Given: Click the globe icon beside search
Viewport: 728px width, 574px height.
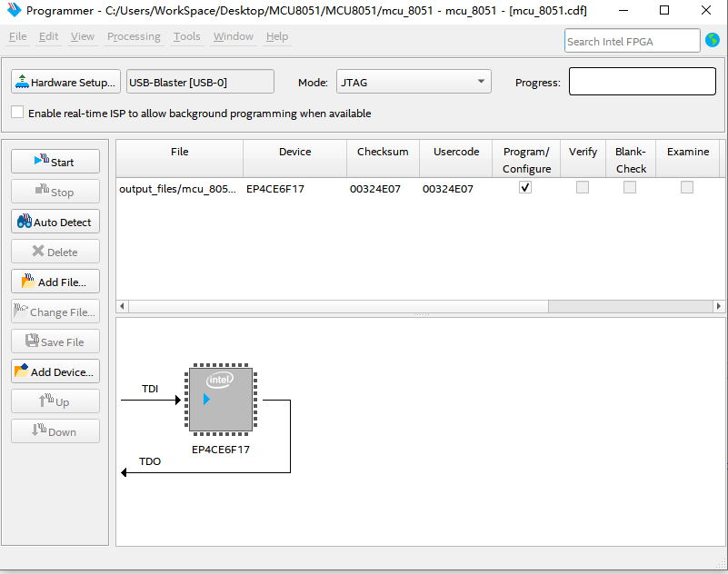Looking at the screenshot, I should pyautogui.click(x=713, y=41).
